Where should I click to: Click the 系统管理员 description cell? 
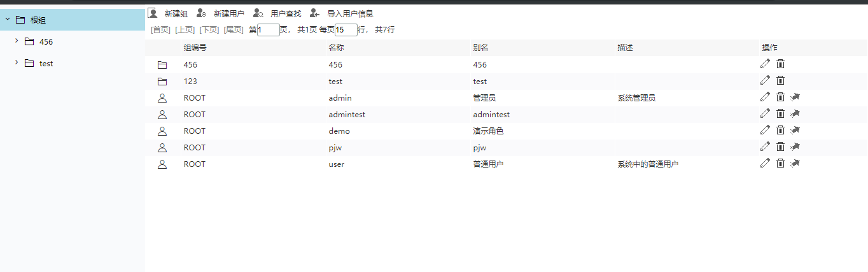(x=636, y=98)
